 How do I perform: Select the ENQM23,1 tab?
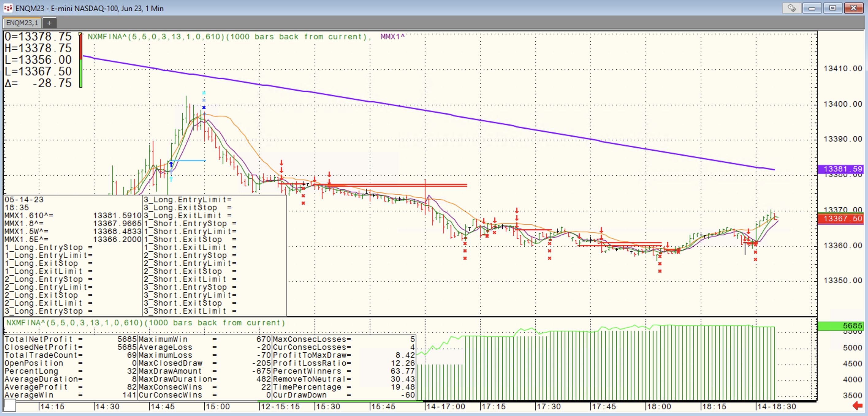click(22, 23)
